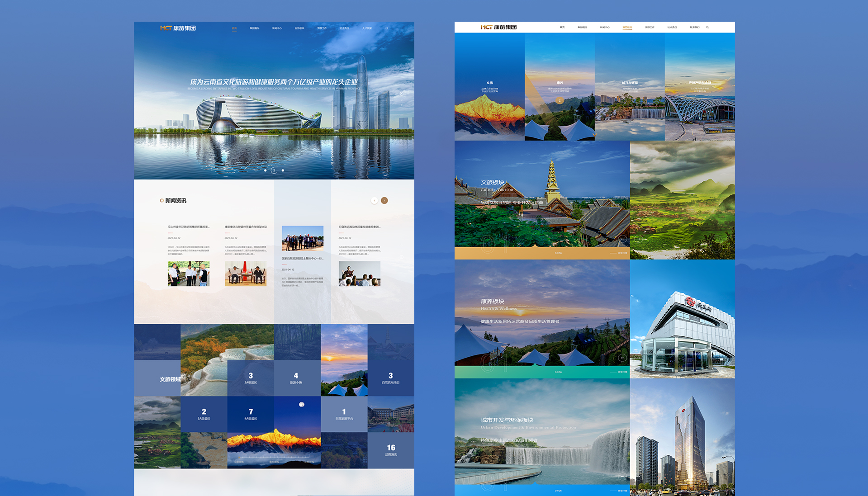Image resolution: width=868 pixels, height=496 pixels.
Task: Select the active second carousel indicator
Action: [274, 170]
